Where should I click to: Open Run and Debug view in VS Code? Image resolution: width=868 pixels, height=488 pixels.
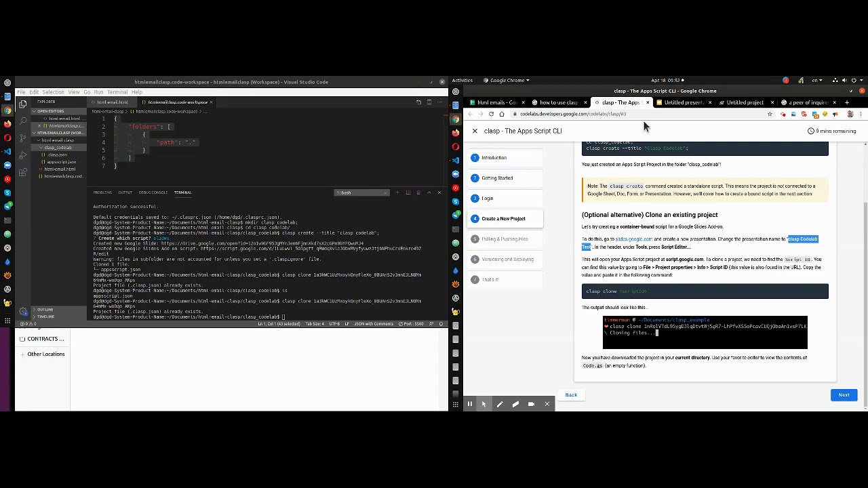tap(22, 154)
